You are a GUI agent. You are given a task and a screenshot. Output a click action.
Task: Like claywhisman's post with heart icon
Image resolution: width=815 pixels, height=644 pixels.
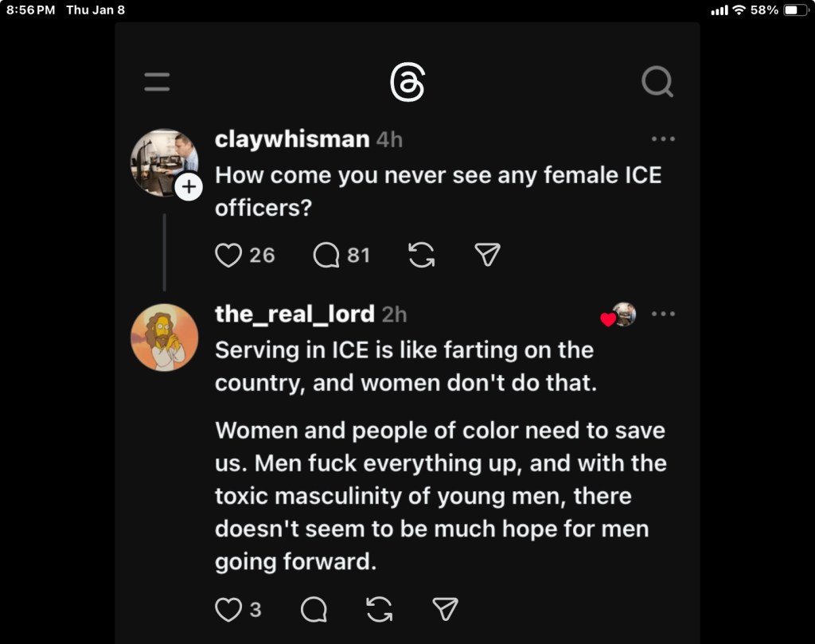228,255
